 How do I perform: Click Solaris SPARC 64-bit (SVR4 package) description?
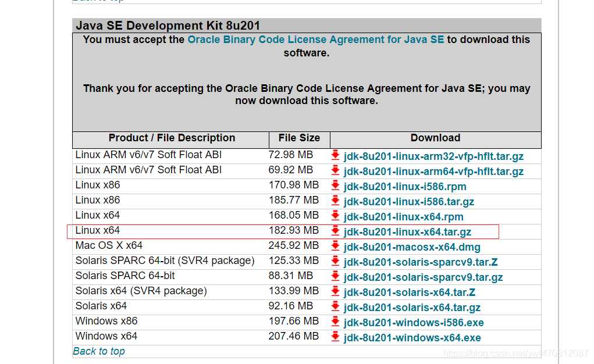pos(165,261)
